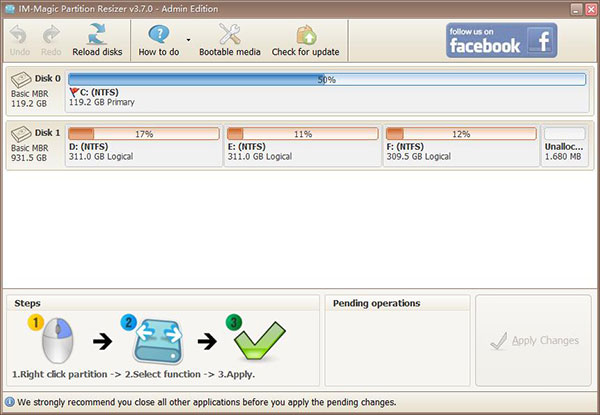Click the status bar recommendation message
Image resolution: width=600 pixels, height=415 pixels.
[207, 402]
